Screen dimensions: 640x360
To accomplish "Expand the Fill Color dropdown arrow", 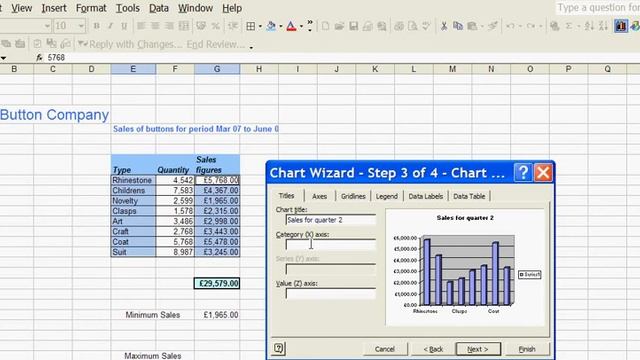I will pos(281,26).
